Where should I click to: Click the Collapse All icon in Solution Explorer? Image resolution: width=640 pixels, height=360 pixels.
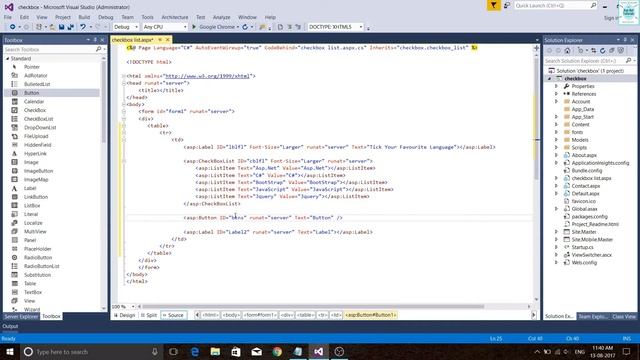pos(611,51)
